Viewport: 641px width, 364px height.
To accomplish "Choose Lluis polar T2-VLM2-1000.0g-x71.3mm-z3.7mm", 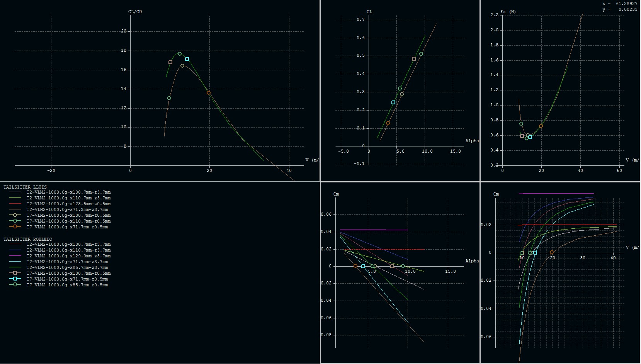I will pyautogui.click(x=67, y=209).
